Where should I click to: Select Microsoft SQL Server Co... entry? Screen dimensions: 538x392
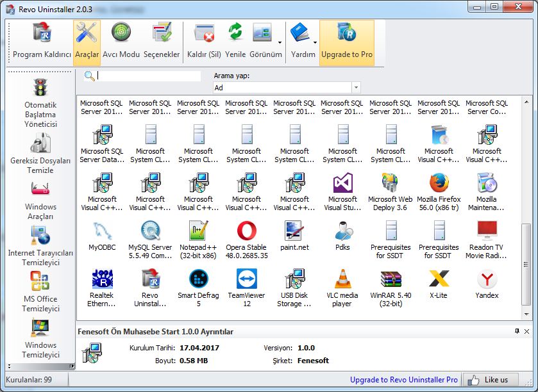click(x=487, y=107)
